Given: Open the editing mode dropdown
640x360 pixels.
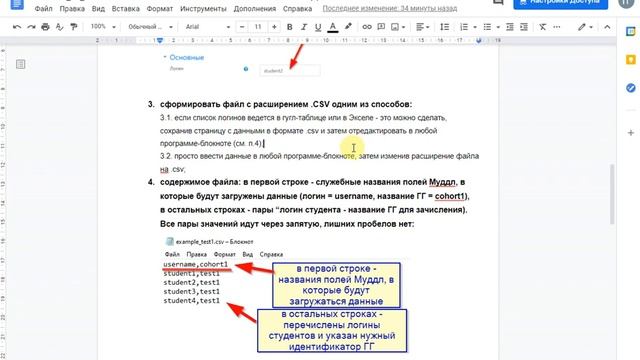Looking at the screenshot, I should coord(585,27).
